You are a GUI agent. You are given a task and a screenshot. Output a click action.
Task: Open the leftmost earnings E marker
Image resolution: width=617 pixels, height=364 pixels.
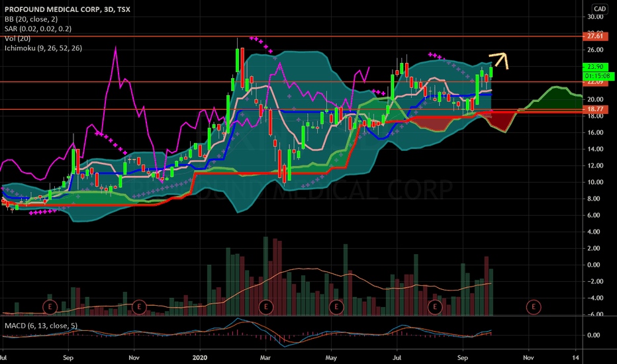(x=50, y=306)
